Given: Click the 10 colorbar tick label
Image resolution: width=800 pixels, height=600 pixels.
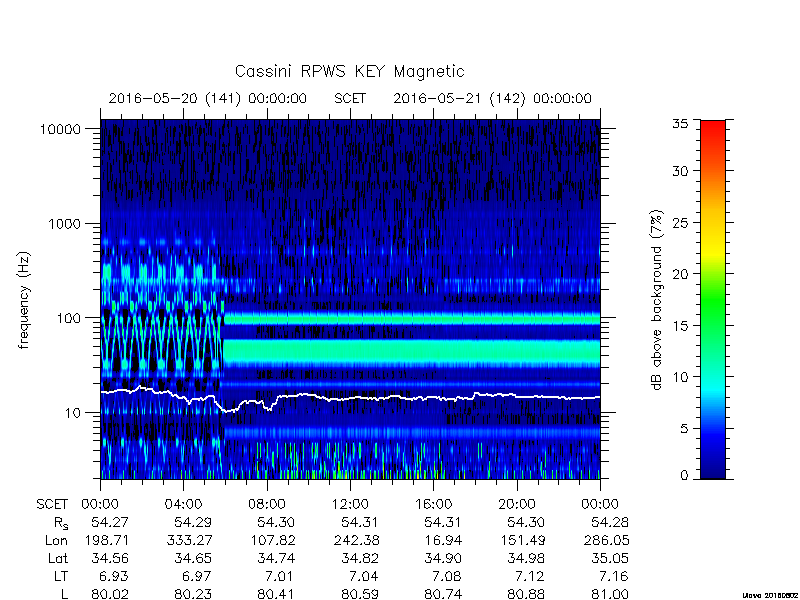Looking at the screenshot, I should [x=680, y=377].
